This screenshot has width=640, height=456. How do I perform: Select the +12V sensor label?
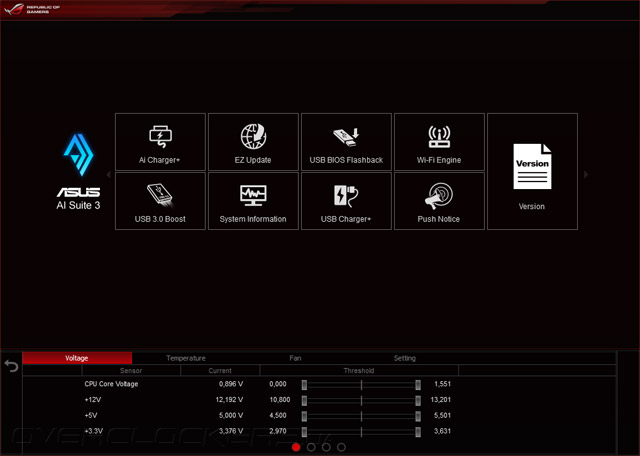93,400
